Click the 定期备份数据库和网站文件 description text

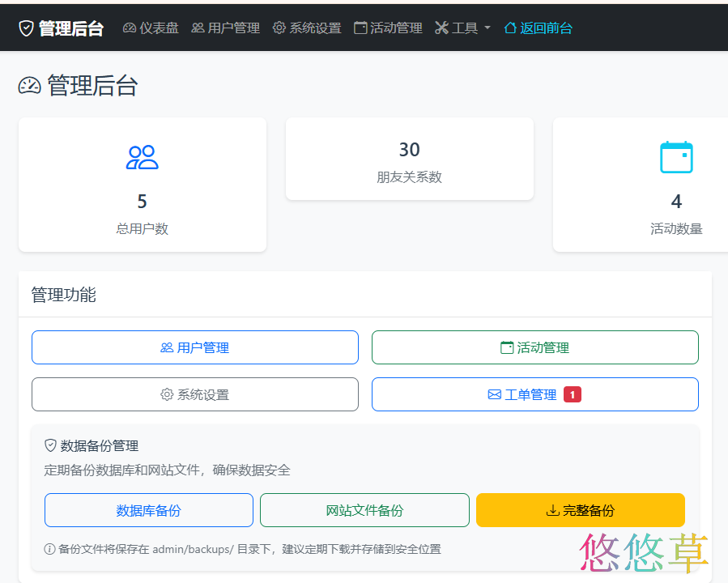[x=167, y=470]
